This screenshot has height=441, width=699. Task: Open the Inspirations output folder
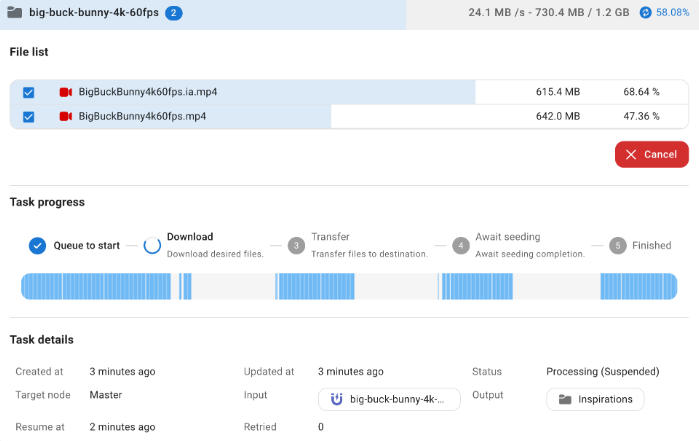(595, 399)
